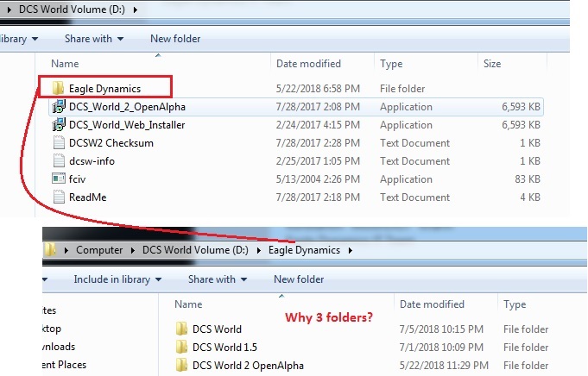Select the DCS World 2 OpenAlpha folder icon
Viewport: 588px width, 376px height.
(181, 365)
